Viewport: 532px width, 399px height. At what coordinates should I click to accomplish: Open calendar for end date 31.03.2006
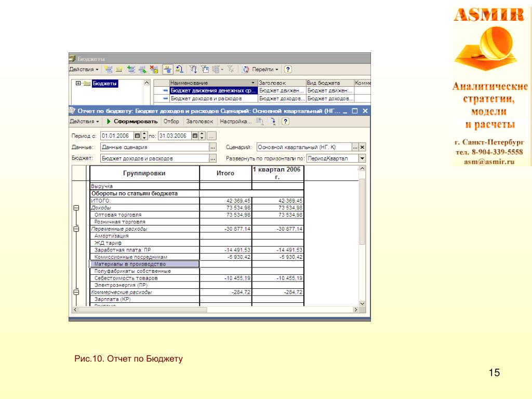195,136
